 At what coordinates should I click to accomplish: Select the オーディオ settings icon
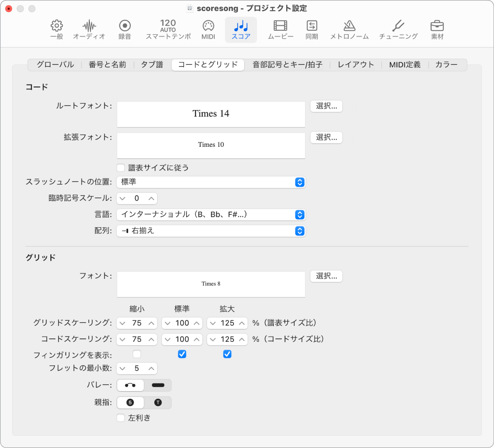click(x=89, y=29)
